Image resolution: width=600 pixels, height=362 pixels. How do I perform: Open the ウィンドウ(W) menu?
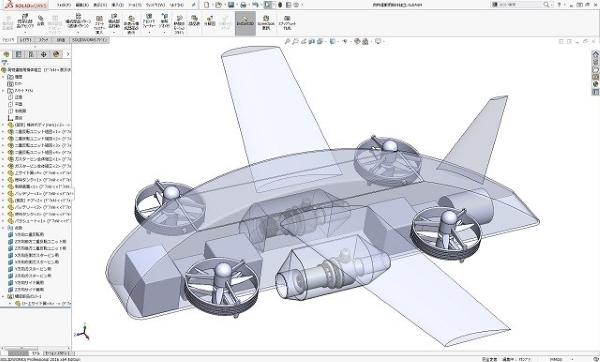pyautogui.click(x=155, y=5)
